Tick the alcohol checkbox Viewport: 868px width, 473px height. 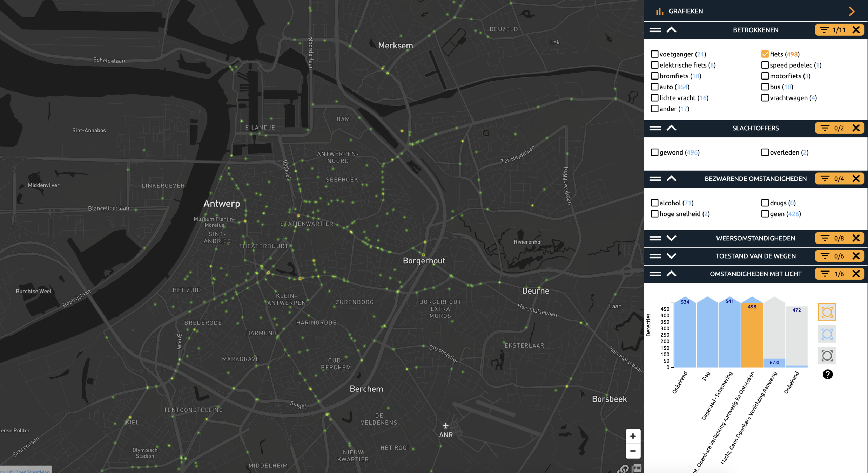pos(654,203)
